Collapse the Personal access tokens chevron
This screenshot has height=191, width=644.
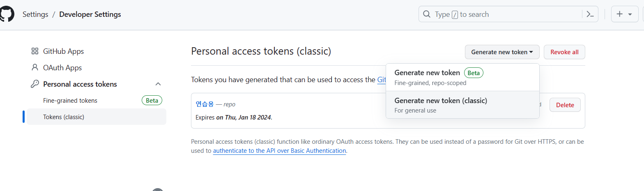click(x=158, y=84)
